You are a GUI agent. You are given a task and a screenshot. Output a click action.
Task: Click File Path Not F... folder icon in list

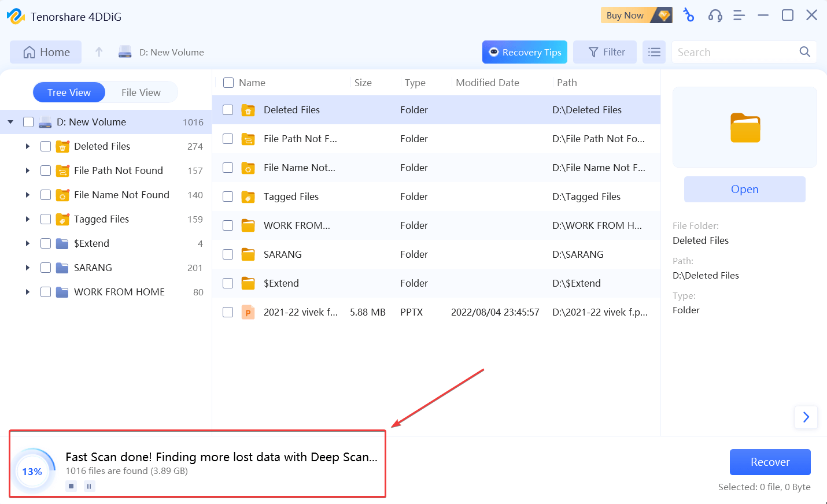[x=248, y=139]
